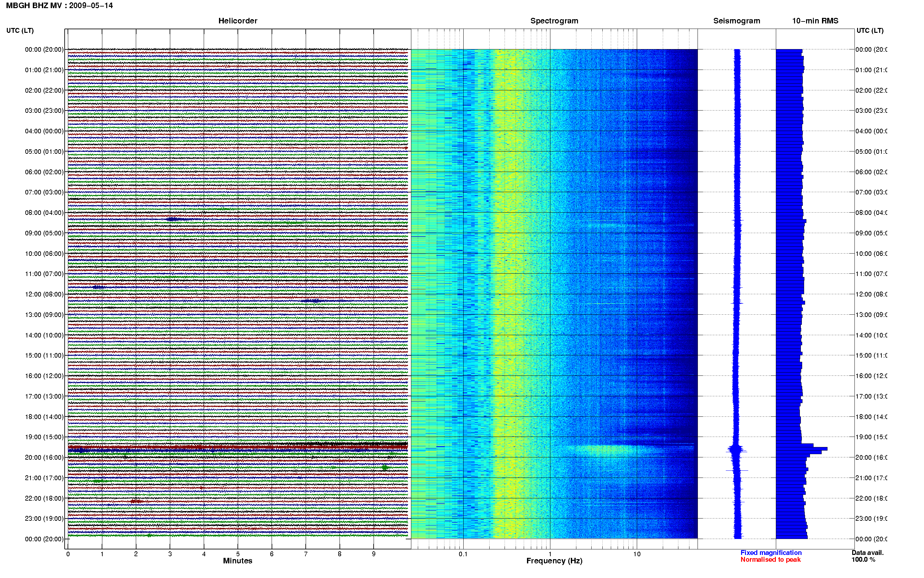Click the left '06:00 (02:00)' time label

coord(44,172)
